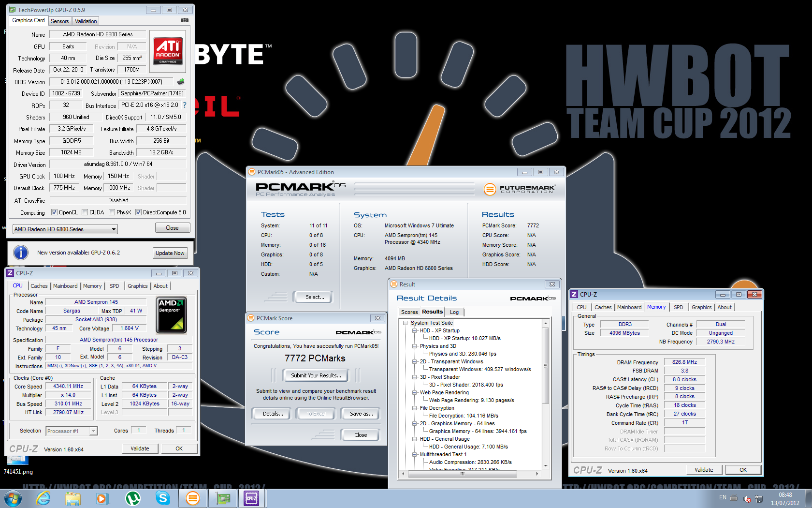Toggle the CUDA checkbox

tap(85, 212)
